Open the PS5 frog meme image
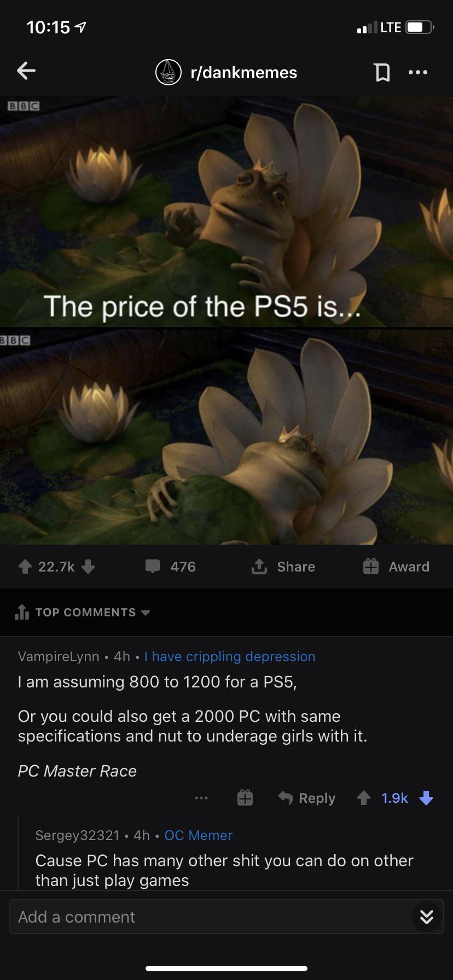 [x=226, y=320]
